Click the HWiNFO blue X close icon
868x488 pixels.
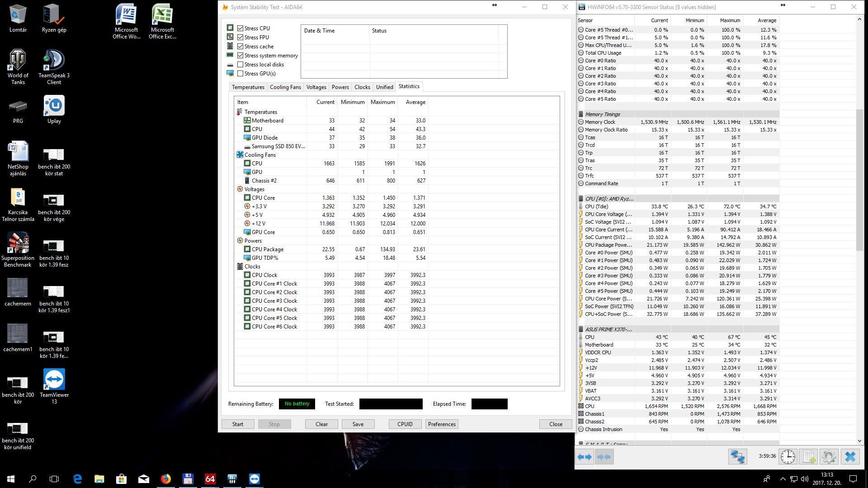click(x=850, y=457)
